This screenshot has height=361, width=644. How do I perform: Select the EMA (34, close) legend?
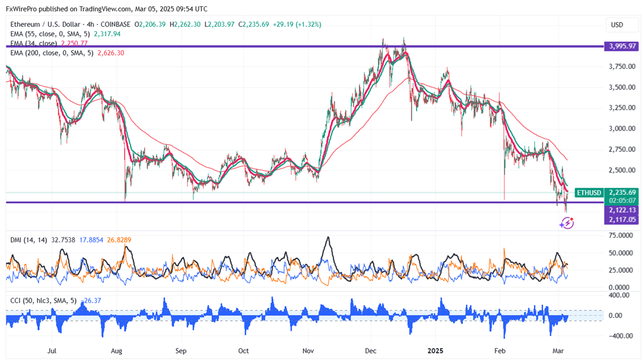click(33, 44)
